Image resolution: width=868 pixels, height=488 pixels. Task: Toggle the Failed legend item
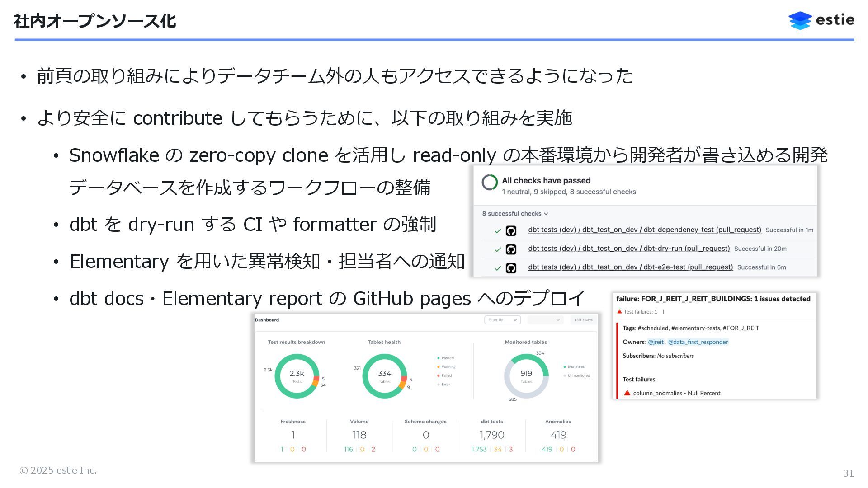click(444, 375)
